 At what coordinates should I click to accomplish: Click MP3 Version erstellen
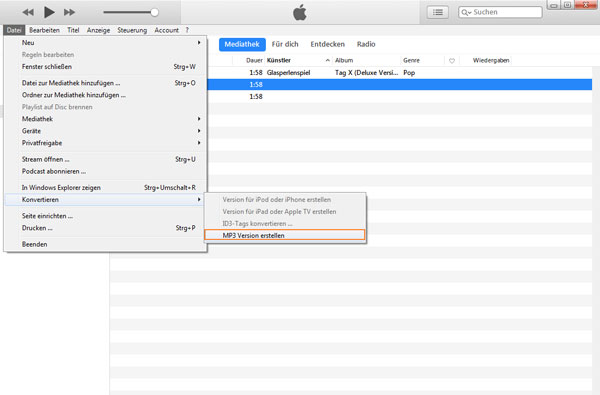click(285, 235)
